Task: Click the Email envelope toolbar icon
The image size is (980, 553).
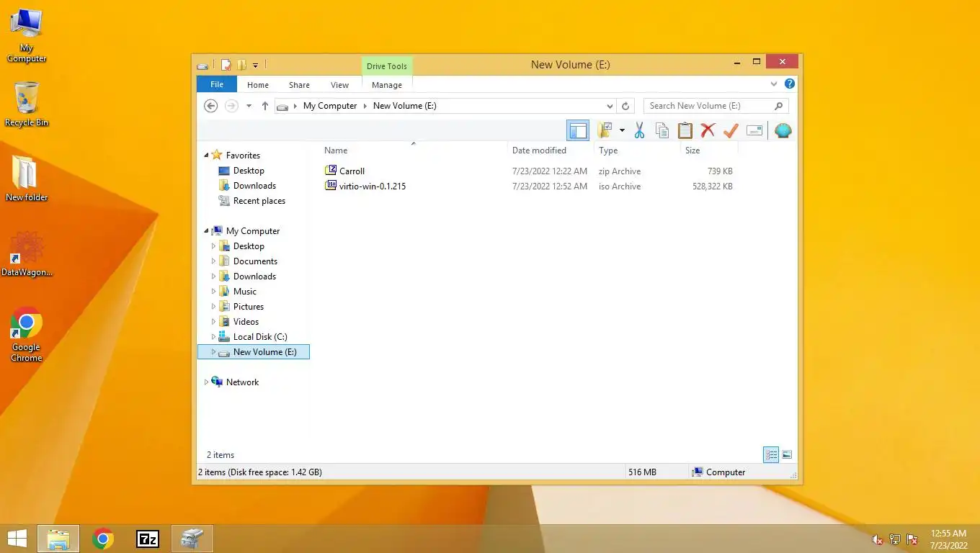Action: (754, 130)
